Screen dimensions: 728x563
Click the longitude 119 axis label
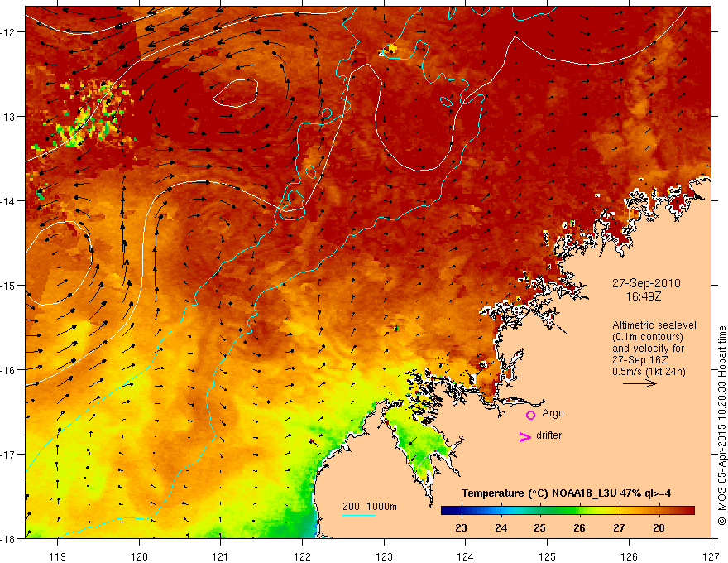58,556
